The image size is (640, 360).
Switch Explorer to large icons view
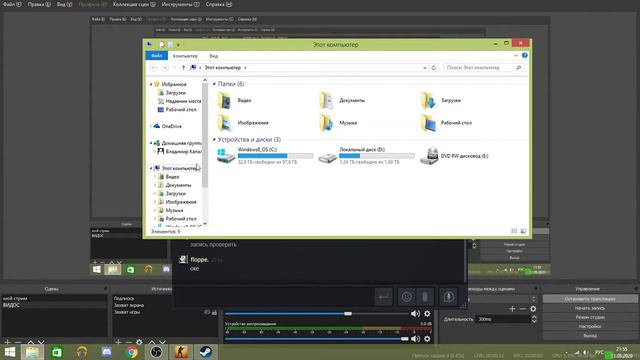523,231
